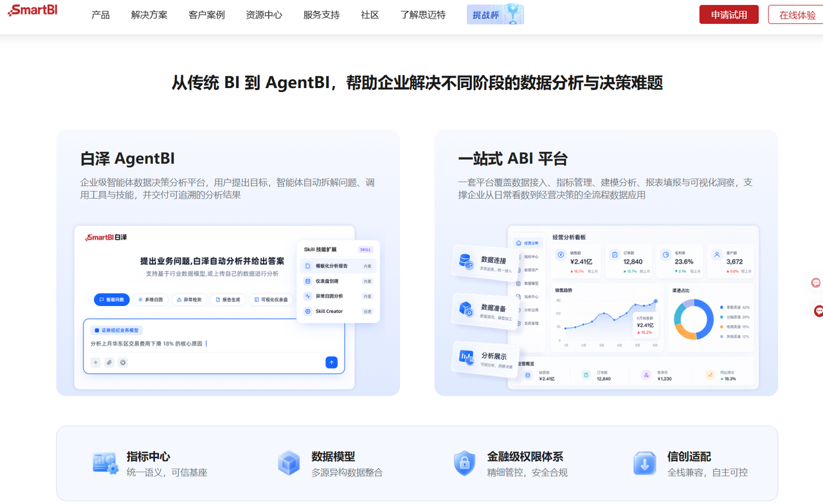Go to 客户案例 in the navigation
The width and height of the screenshot is (823, 504).
pos(207,15)
